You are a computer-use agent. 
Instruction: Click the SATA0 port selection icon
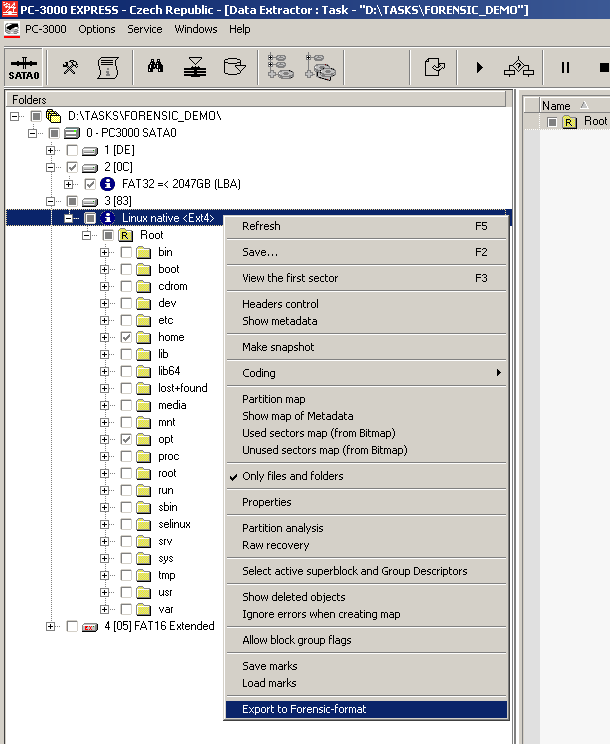point(23,67)
